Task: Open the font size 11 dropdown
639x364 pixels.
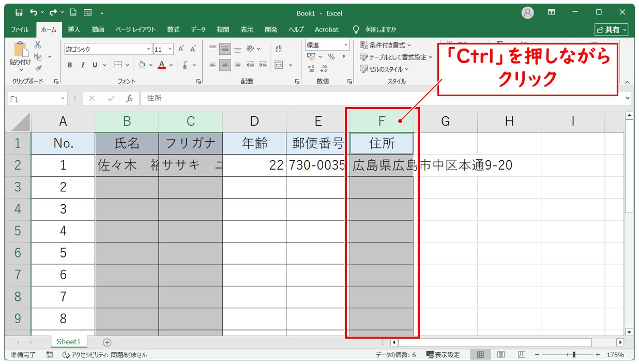Action: click(171, 50)
